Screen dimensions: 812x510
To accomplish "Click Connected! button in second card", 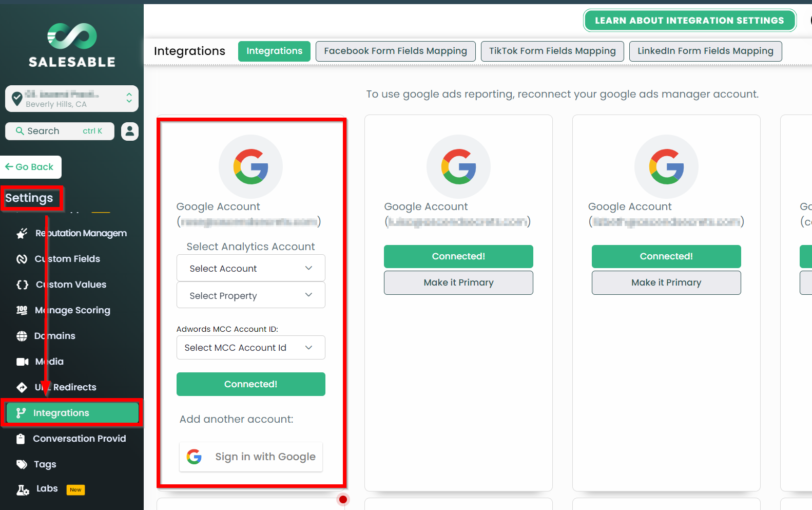I will [459, 256].
